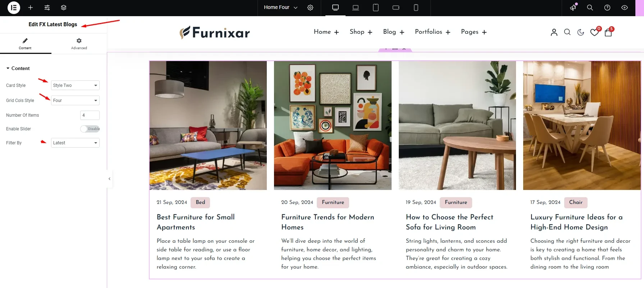Open the Structure layers icon
The width and height of the screenshot is (644, 288).
point(64,8)
